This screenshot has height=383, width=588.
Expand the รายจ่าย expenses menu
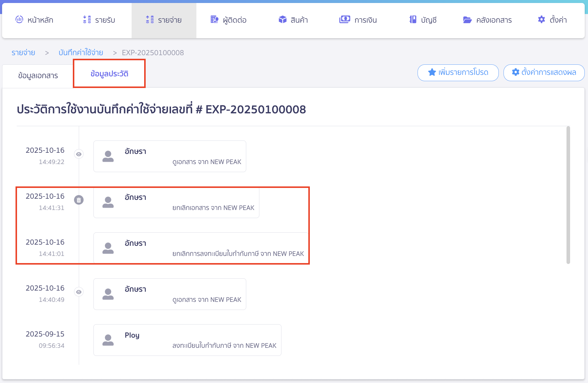(x=164, y=20)
